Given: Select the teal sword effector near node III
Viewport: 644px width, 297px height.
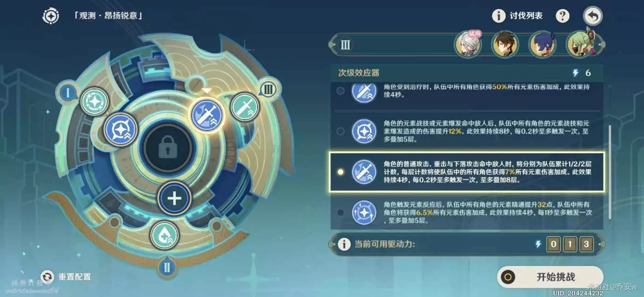Looking at the screenshot, I should [245, 107].
